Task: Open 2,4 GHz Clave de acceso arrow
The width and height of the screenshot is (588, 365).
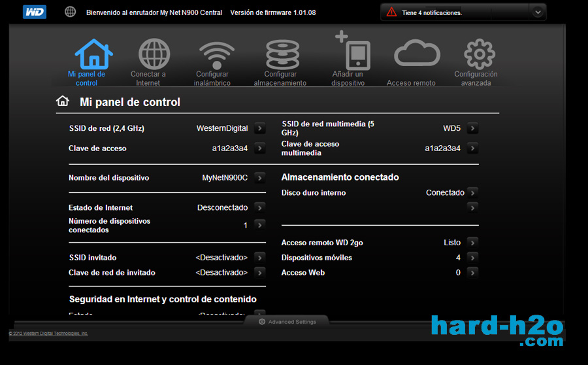Action: click(x=259, y=148)
